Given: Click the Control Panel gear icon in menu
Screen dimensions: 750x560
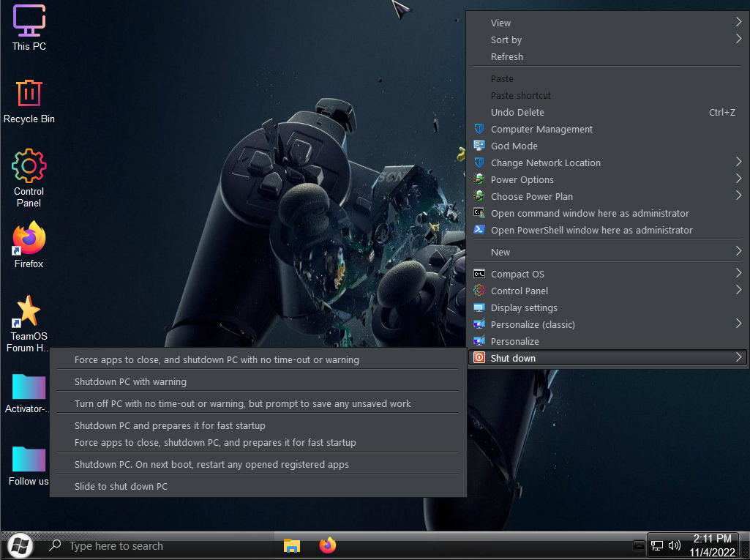Looking at the screenshot, I should (479, 290).
